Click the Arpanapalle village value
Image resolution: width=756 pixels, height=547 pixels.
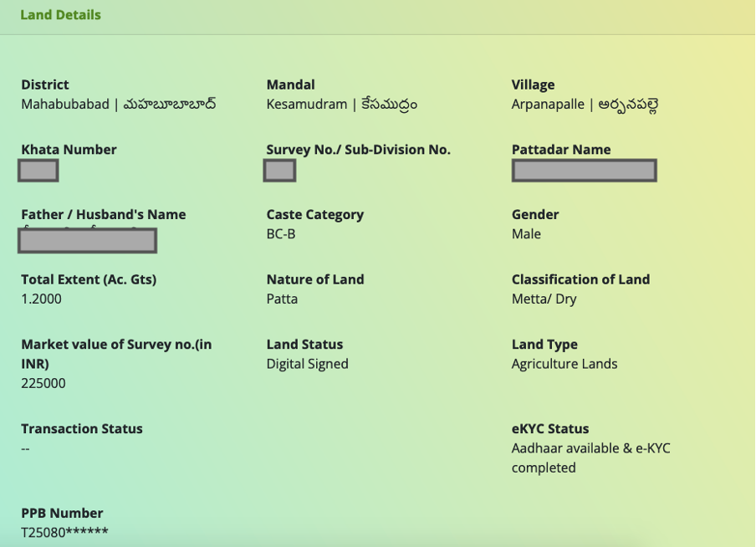(x=585, y=105)
